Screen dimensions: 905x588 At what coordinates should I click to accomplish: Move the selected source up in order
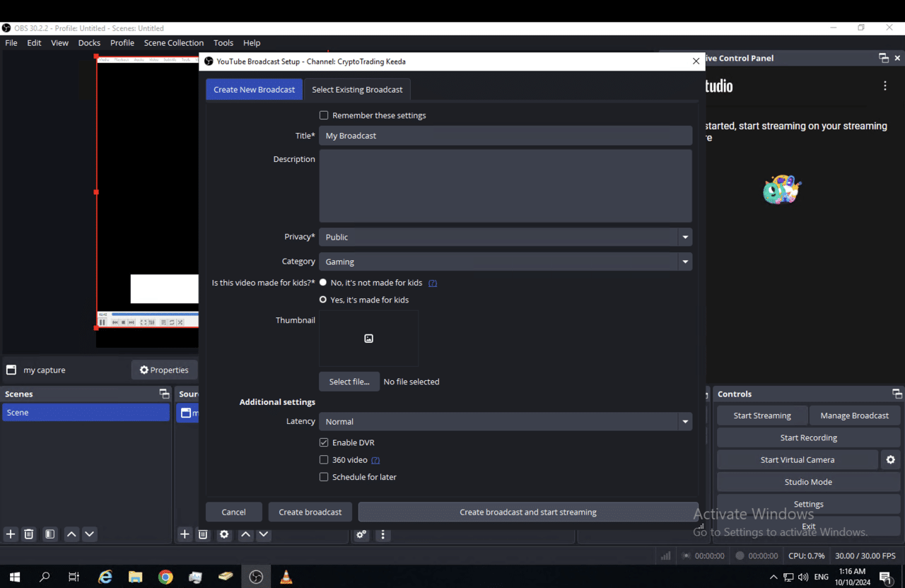(245, 535)
